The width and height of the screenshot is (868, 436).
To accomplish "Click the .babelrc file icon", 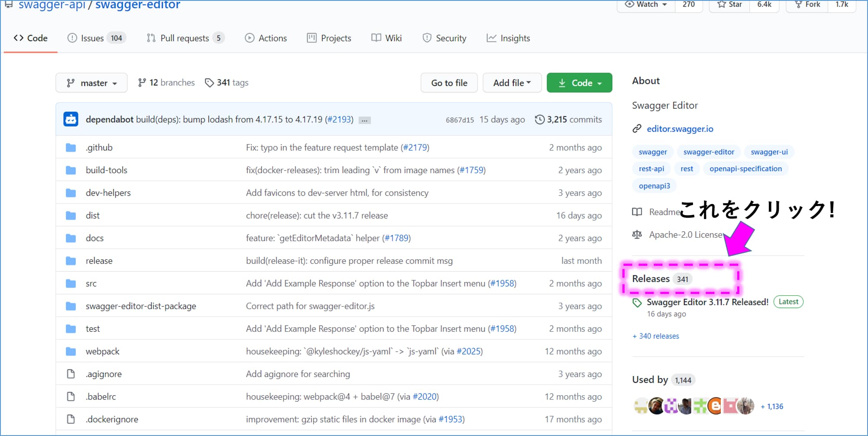I will pyautogui.click(x=71, y=396).
